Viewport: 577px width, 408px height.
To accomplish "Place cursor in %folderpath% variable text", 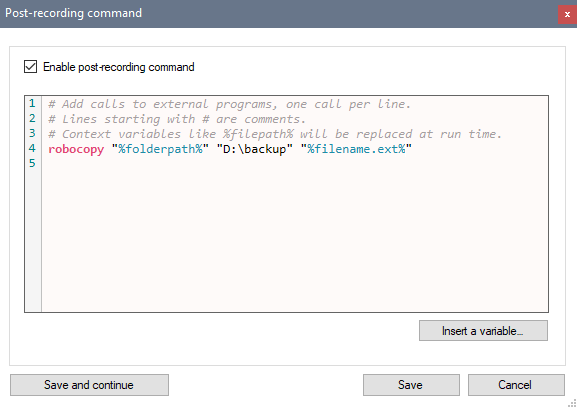I will tap(160, 149).
